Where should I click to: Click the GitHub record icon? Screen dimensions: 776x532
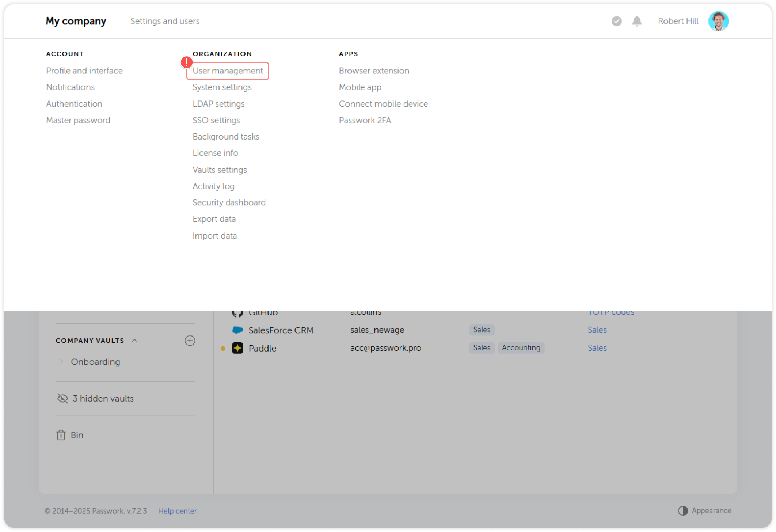pyautogui.click(x=237, y=312)
